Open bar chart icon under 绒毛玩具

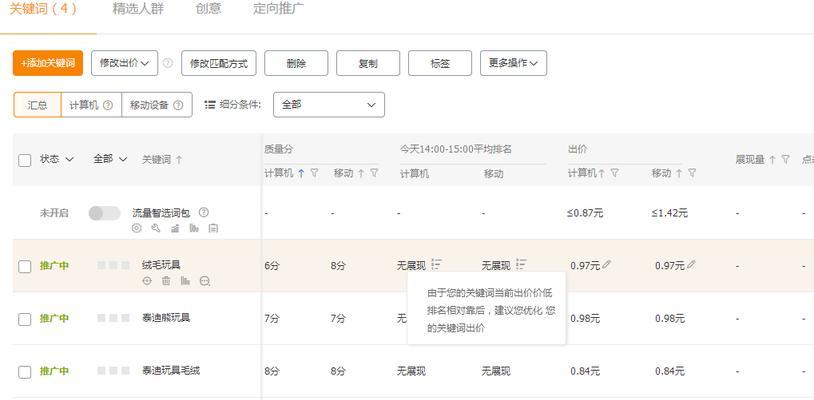(x=185, y=281)
